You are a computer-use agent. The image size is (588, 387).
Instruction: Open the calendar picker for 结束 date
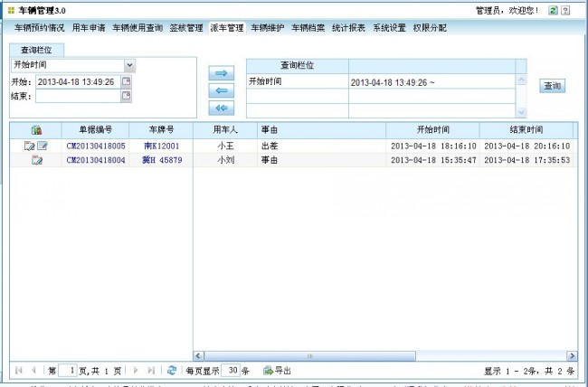(126, 96)
